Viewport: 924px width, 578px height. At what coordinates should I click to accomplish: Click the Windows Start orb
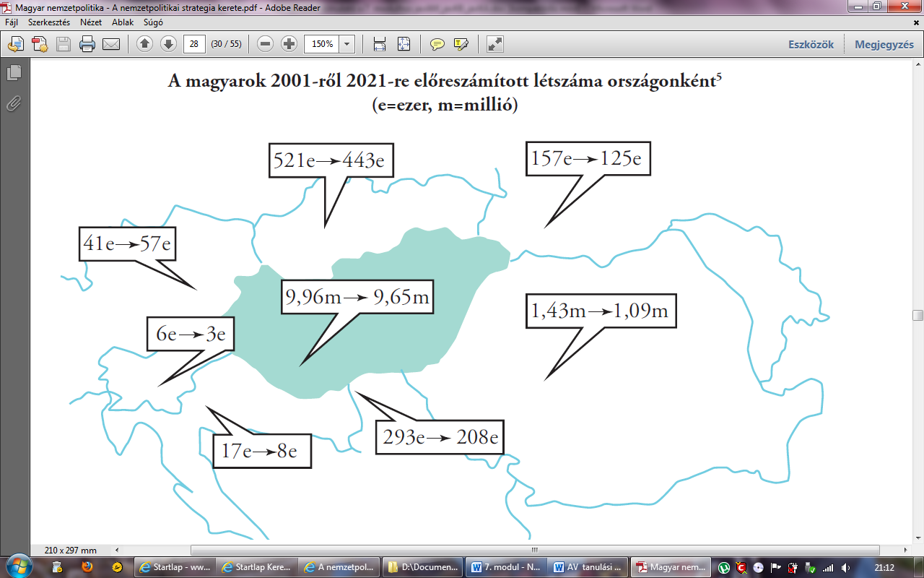click(17, 566)
